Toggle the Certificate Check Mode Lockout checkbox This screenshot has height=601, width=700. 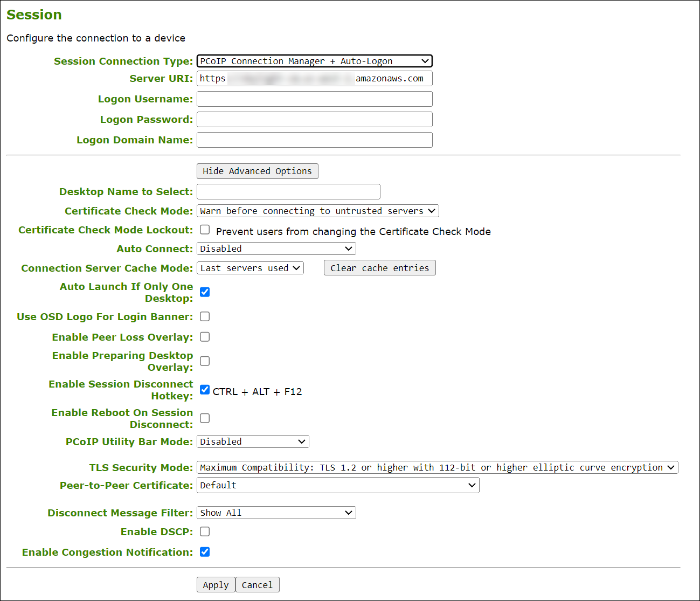point(205,230)
